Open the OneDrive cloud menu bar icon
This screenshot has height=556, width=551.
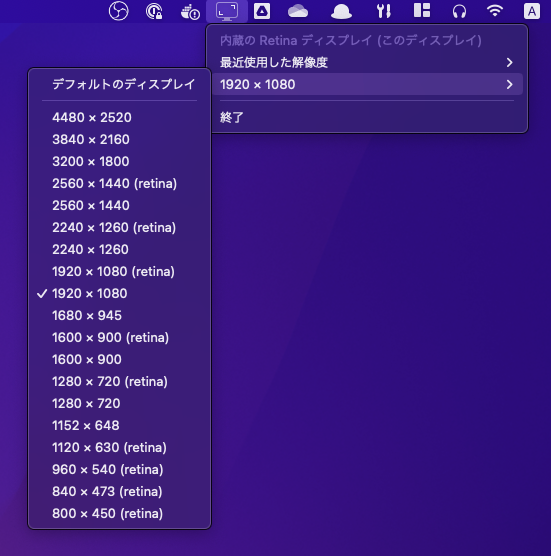298,11
